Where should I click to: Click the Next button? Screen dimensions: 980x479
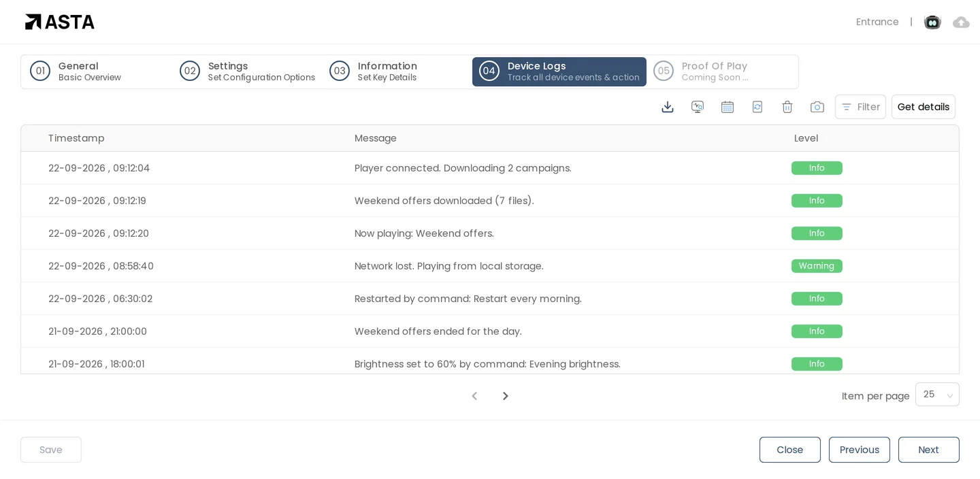tap(928, 450)
